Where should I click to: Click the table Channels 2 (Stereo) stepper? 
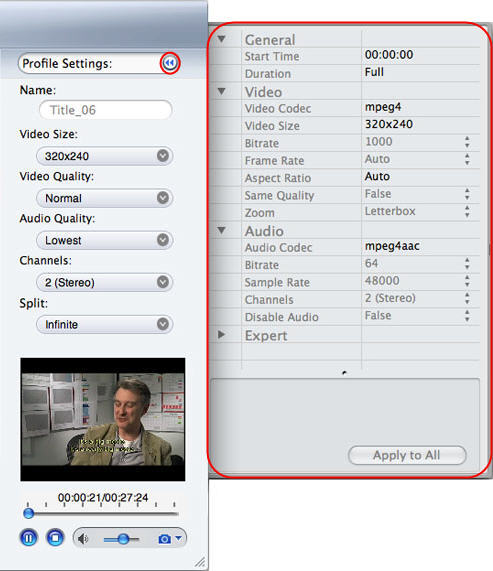(x=467, y=298)
